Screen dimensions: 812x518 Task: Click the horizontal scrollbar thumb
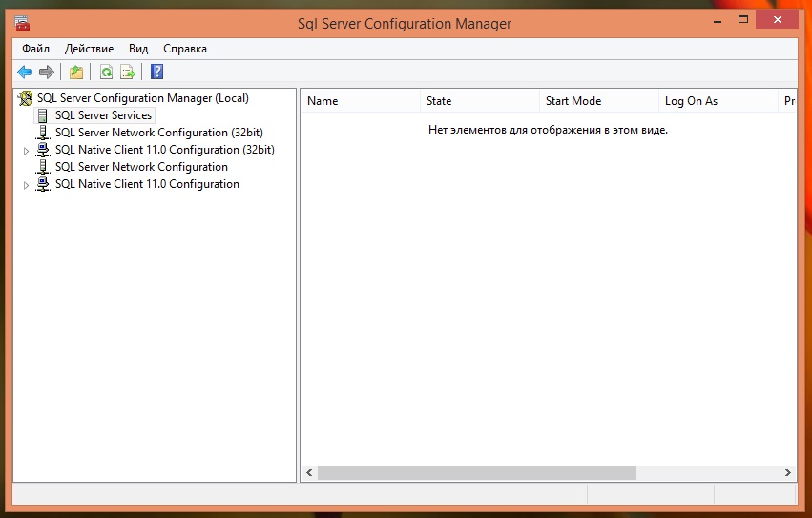pos(477,472)
